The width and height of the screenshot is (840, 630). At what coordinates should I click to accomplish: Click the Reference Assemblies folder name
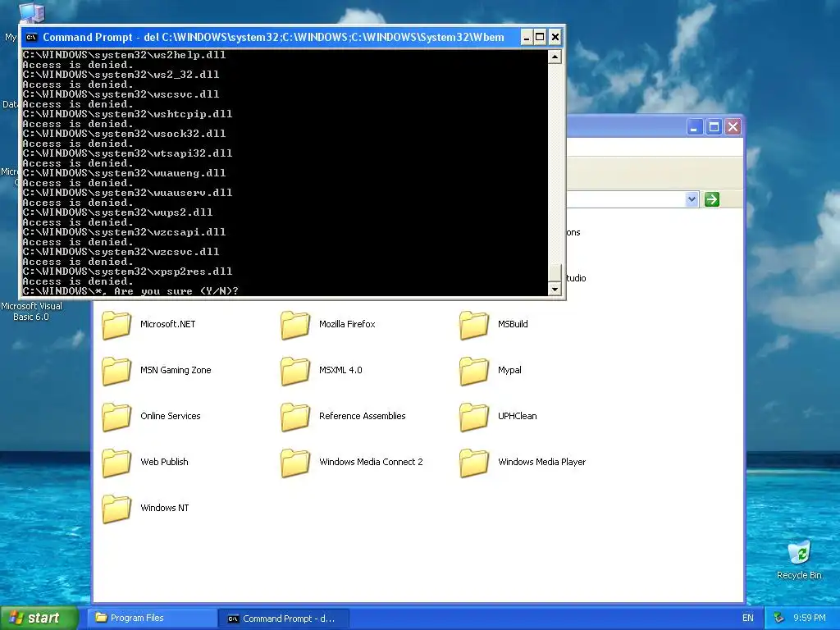pyautogui.click(x=362, y=416)
